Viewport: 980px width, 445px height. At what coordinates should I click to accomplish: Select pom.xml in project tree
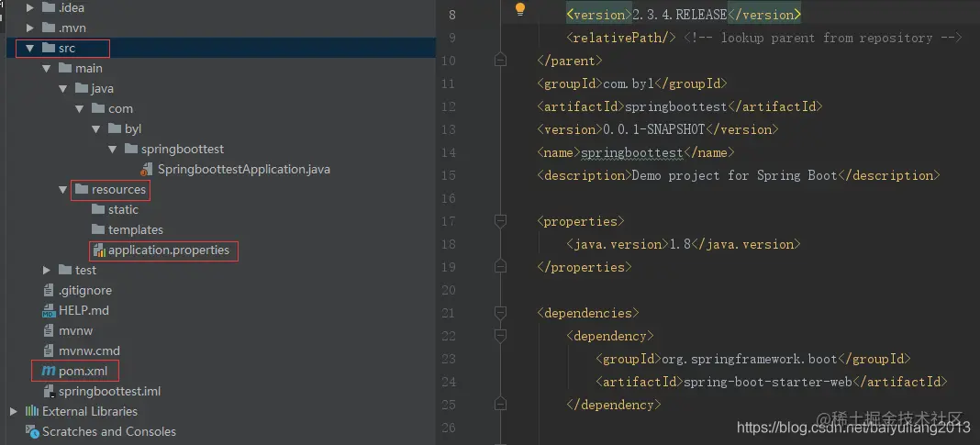[84, 371]
